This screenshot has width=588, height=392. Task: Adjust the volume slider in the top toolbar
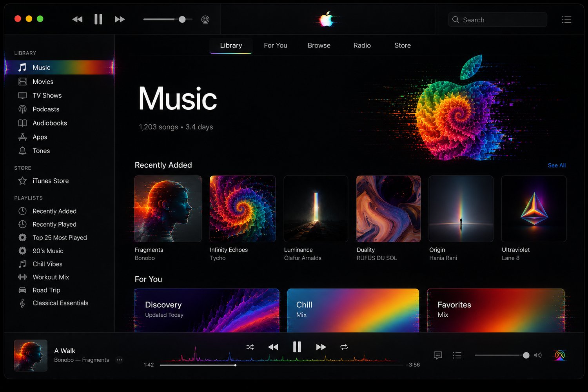(168, 19)
